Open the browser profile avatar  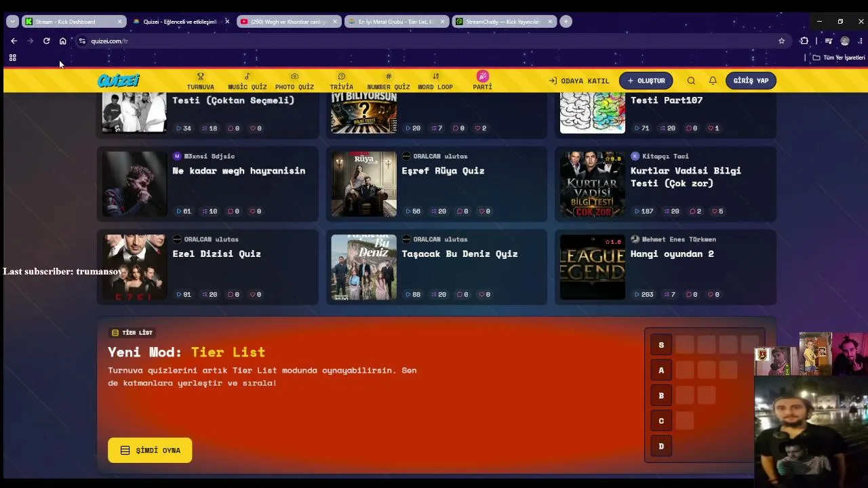click(844, 41)
